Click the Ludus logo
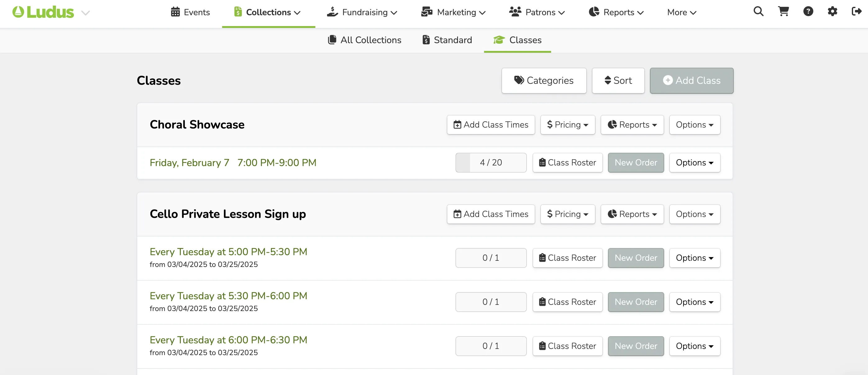This screenshot has width=868, height=375. pos(43,12)
